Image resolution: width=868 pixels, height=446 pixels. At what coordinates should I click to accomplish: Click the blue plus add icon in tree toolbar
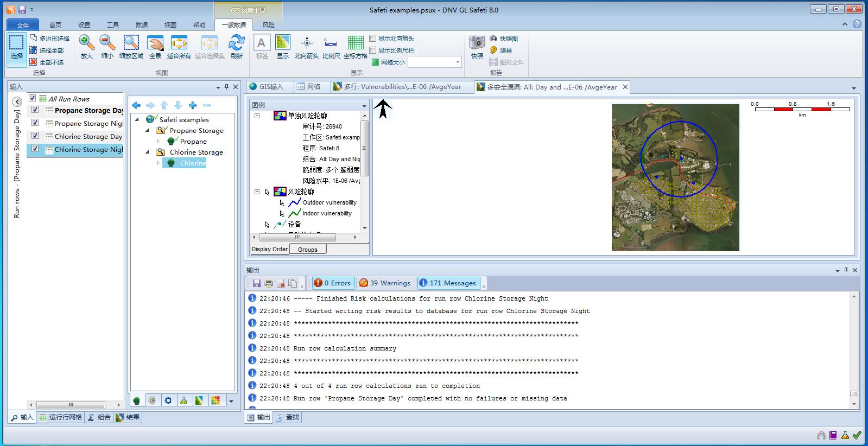193,105
